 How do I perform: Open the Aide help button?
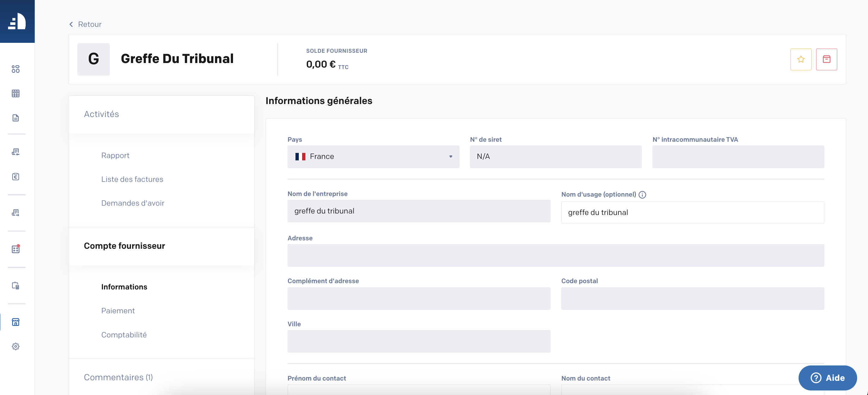point(828,378)
